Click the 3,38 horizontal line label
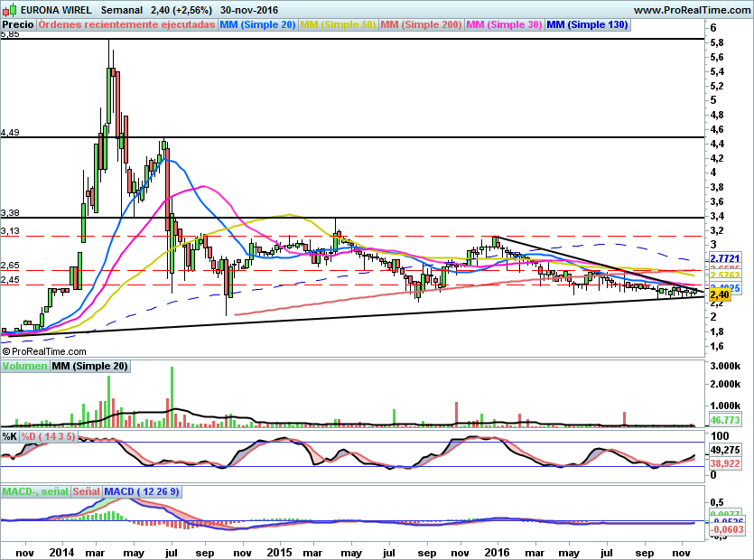This screenshot has width=754, height=560. 10,213
